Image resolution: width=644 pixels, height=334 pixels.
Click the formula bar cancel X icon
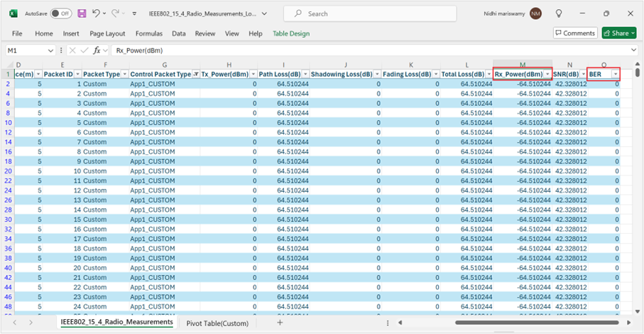click(x=71, y=51)
